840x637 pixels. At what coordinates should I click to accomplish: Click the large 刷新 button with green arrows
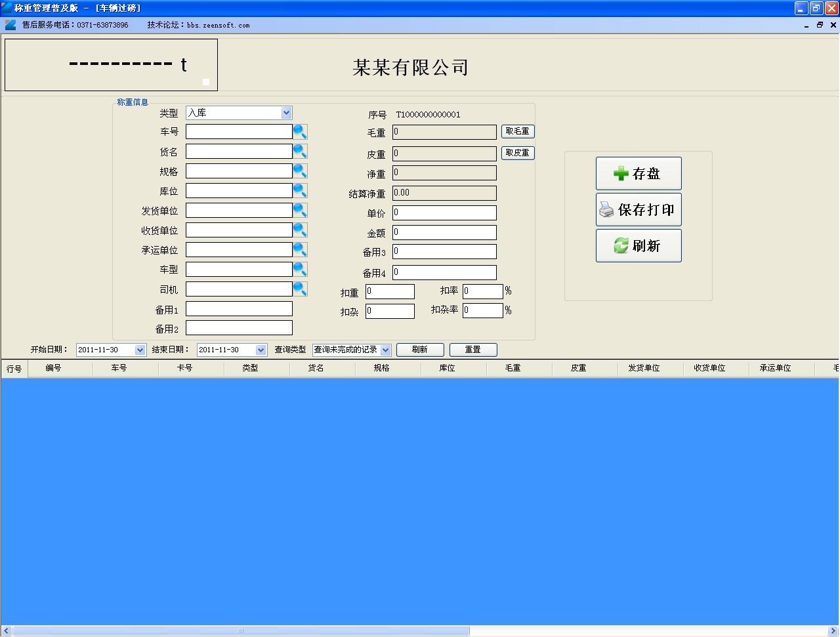pos(639,245)
